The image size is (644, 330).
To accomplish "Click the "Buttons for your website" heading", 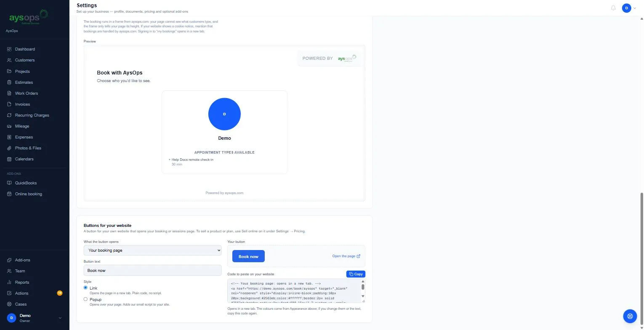I will (107, 226).
